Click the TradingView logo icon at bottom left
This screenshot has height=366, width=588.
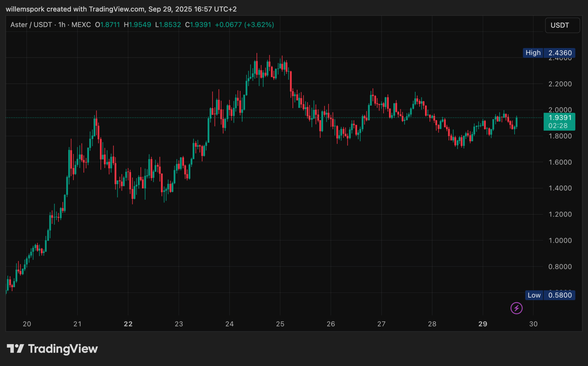click(x=15, y=349)
